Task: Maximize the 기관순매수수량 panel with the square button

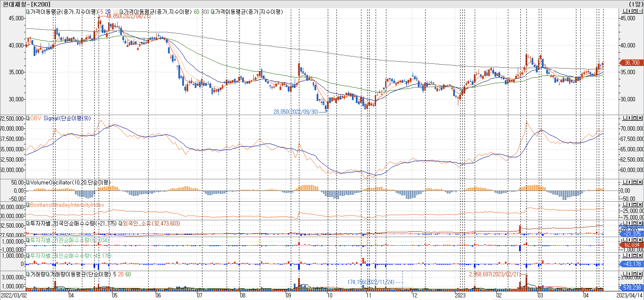Action: [635, 240]
